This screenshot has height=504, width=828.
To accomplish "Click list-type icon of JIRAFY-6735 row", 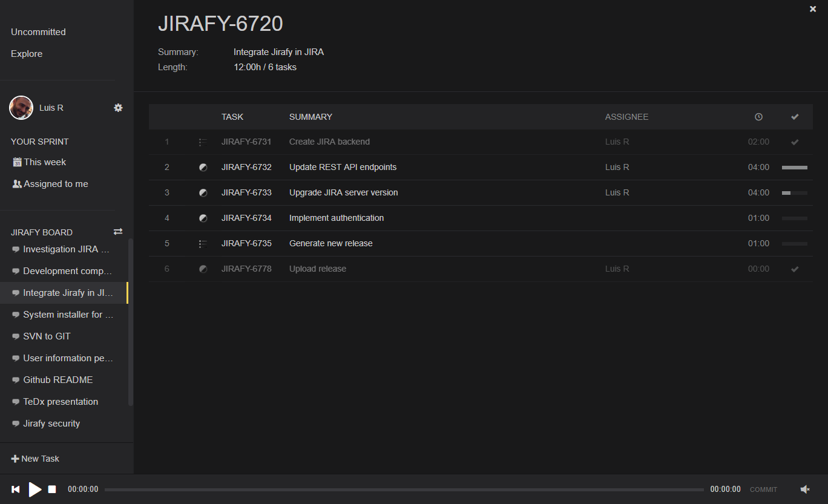I will click(x=203, y=244).
